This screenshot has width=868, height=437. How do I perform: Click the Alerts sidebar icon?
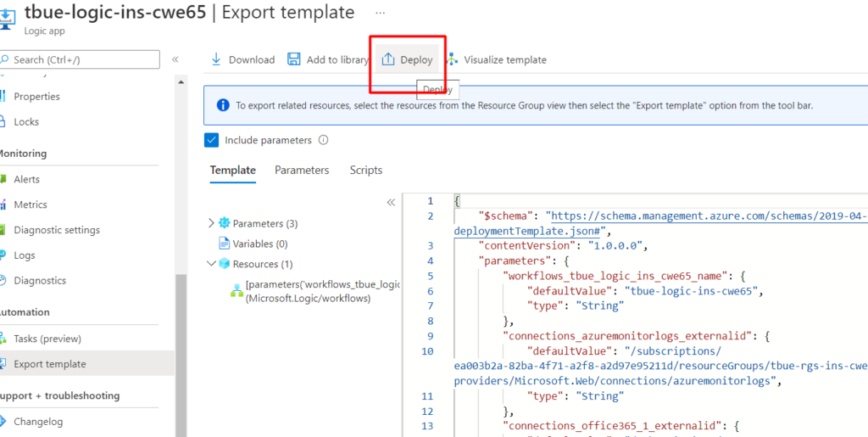point(3,179)
